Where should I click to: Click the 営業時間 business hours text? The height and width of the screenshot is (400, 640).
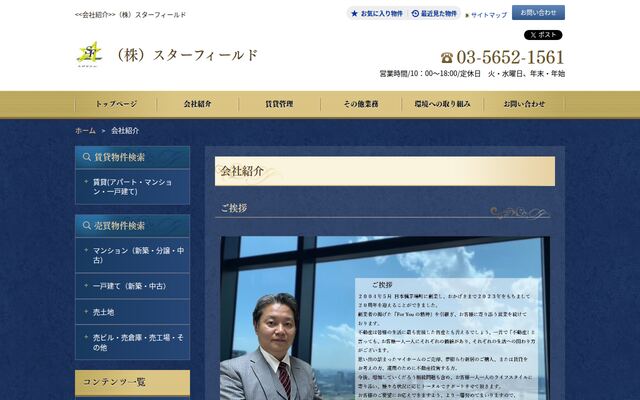[472, 74]
